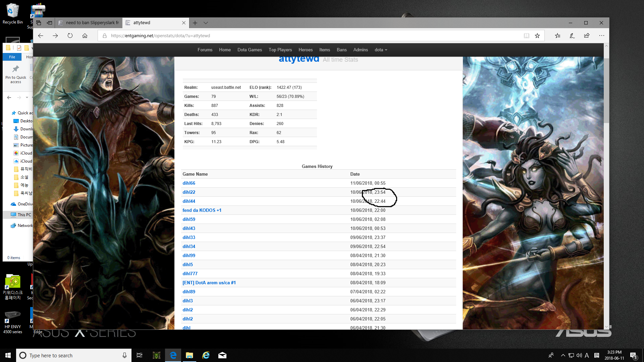The height and width of the screenshot is (362, 644).
Task: Click the browser Forward arrow
Action: coord(55,36)
